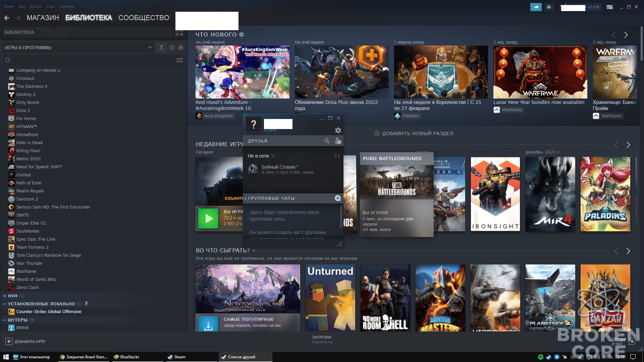
Task: Click the filter icon in games library
Action: 179,60
